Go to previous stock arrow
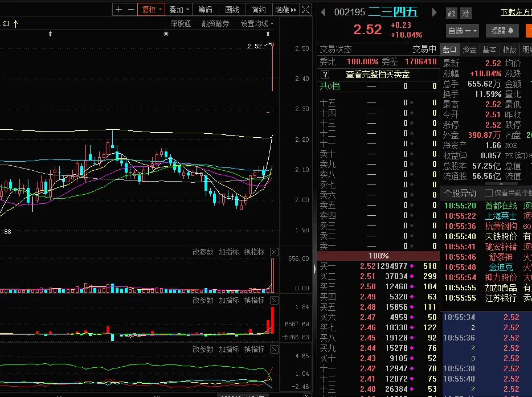 tap(323, 12)
